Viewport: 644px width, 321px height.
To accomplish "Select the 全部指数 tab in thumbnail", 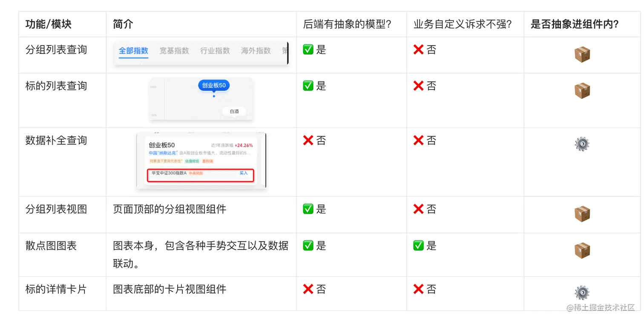I will [x=133, y=51].
